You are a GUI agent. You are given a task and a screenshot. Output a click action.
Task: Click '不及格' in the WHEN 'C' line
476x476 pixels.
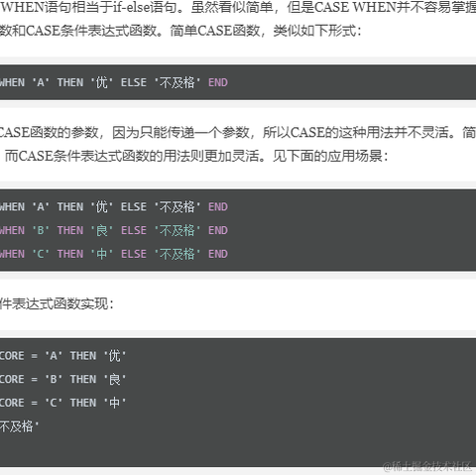tap(178, 254)
